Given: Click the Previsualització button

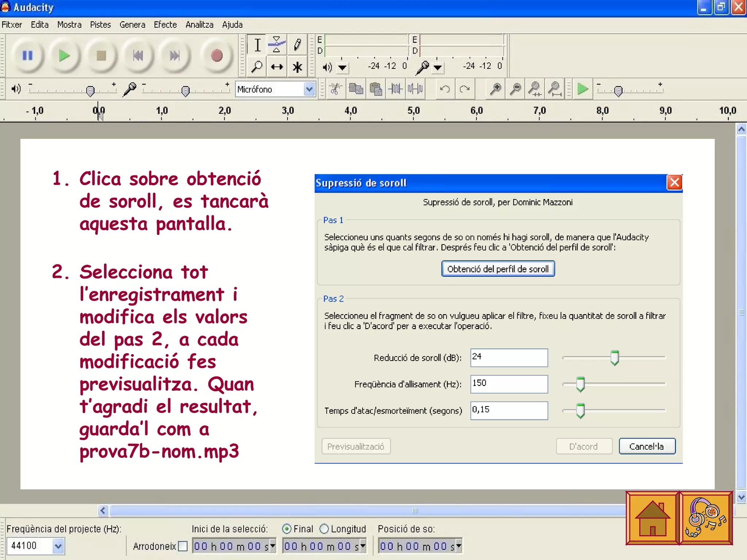Looking at the screenshot, I should click(x=356, y=446).
